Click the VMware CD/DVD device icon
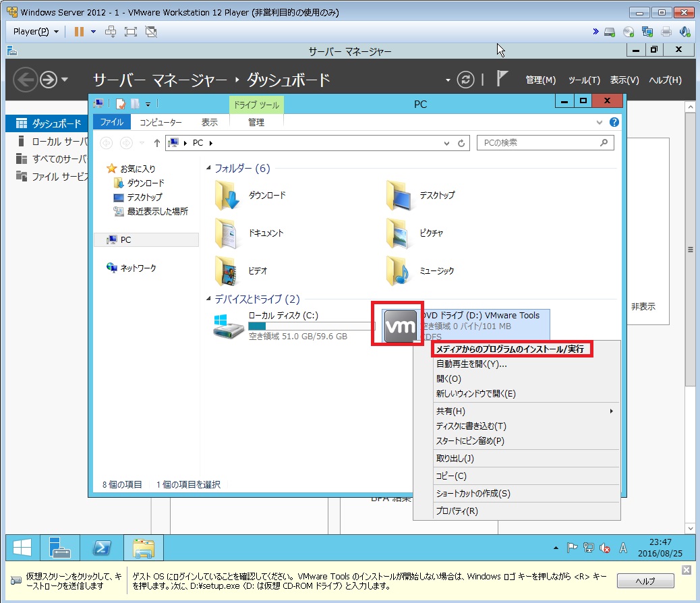 (x=629, y=32)
